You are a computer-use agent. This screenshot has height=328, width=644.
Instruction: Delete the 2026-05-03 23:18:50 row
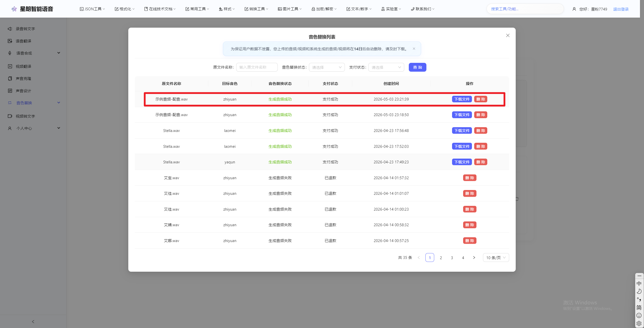click(x=480, y=115)
